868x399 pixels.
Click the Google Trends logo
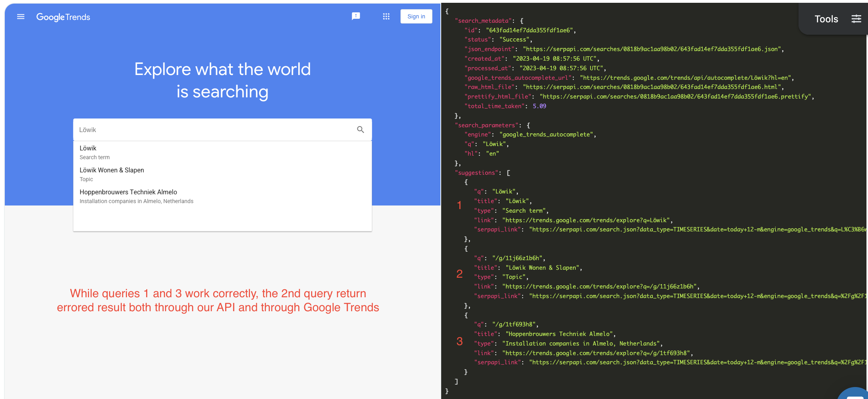[63, 17]
